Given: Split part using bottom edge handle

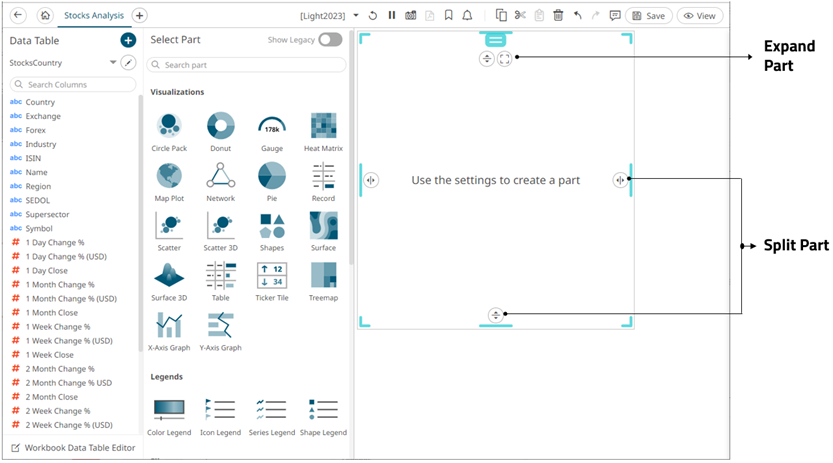Looking at the screenshot, I should pos(495,315).
